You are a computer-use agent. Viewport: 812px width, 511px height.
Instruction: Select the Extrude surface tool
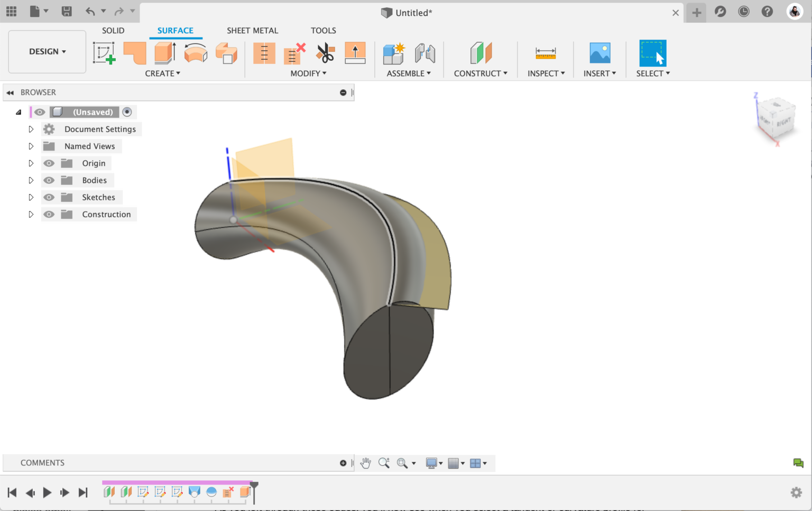click(164, 53)
